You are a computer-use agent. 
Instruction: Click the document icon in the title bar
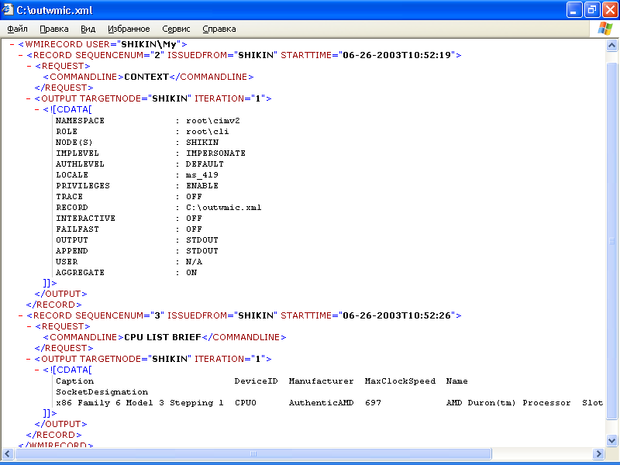10,9
